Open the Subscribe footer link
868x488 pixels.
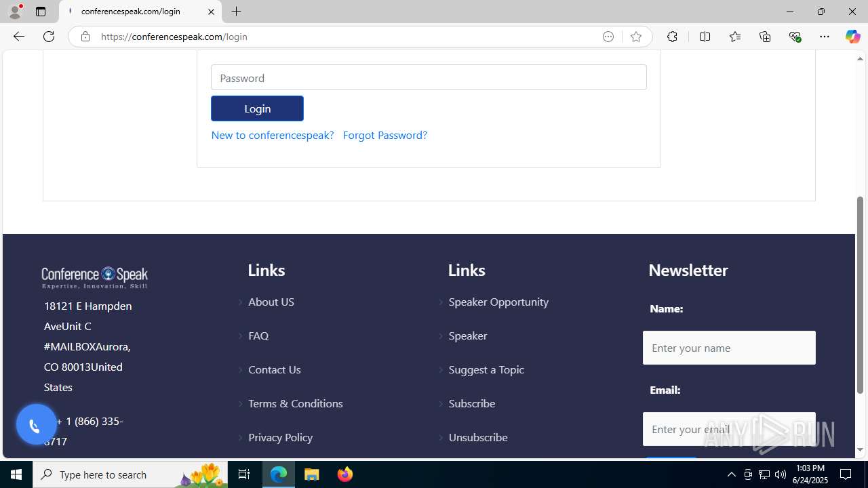pyautogui.click(x=472, y=403)
